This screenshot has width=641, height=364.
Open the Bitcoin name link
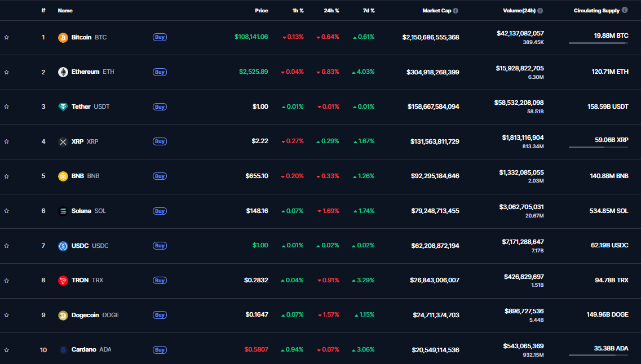[81, 37]
